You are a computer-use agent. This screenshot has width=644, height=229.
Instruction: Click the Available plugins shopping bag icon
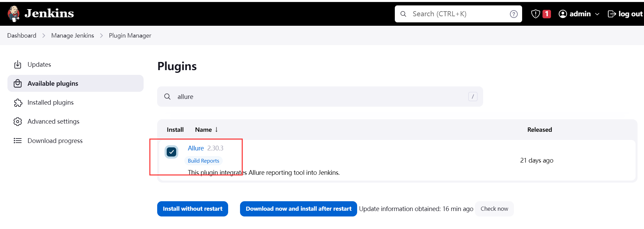[x=18, y=83]
